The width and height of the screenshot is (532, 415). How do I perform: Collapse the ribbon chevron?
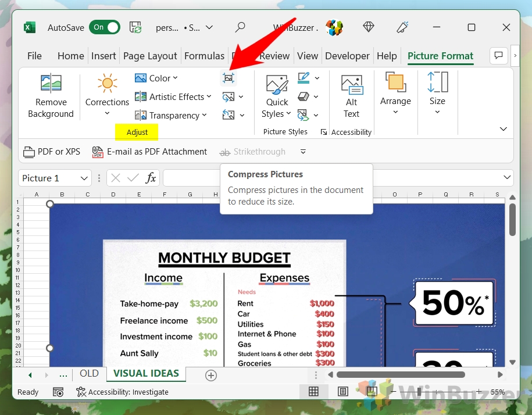(504, 129)
